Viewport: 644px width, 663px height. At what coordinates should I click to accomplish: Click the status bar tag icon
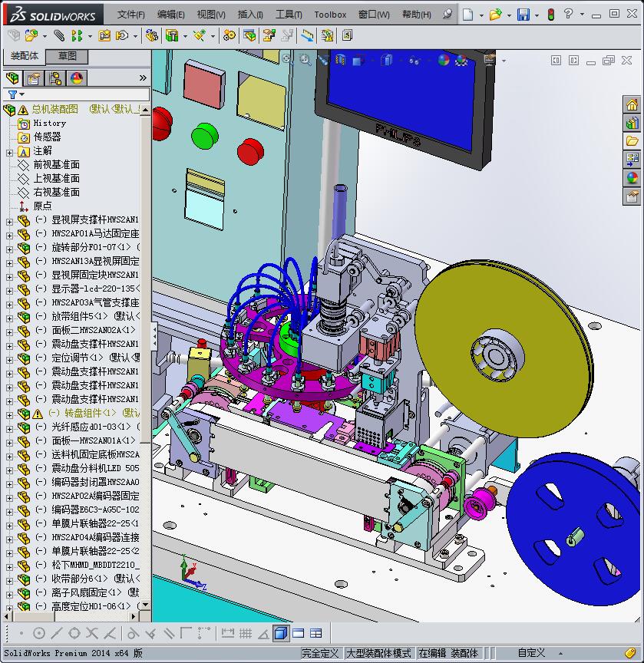tap(630, 653)
